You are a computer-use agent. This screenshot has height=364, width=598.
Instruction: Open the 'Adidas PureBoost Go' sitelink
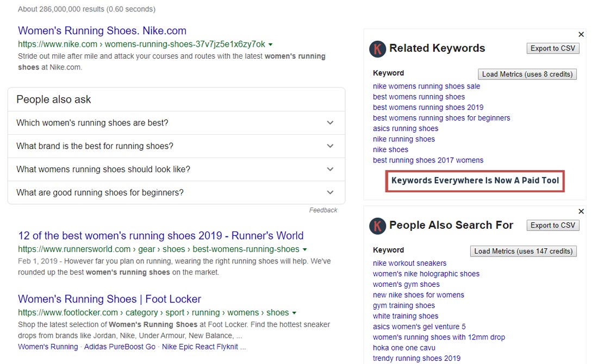tap(120, 347)
